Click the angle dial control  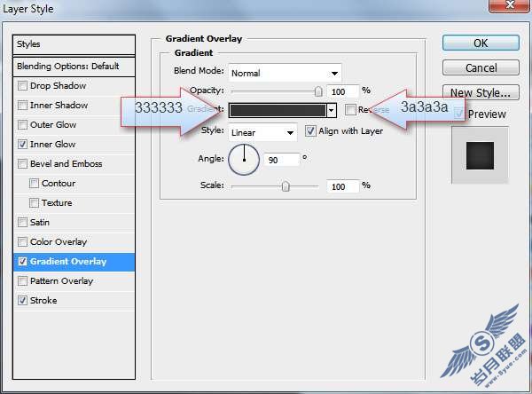click(244, 160)
